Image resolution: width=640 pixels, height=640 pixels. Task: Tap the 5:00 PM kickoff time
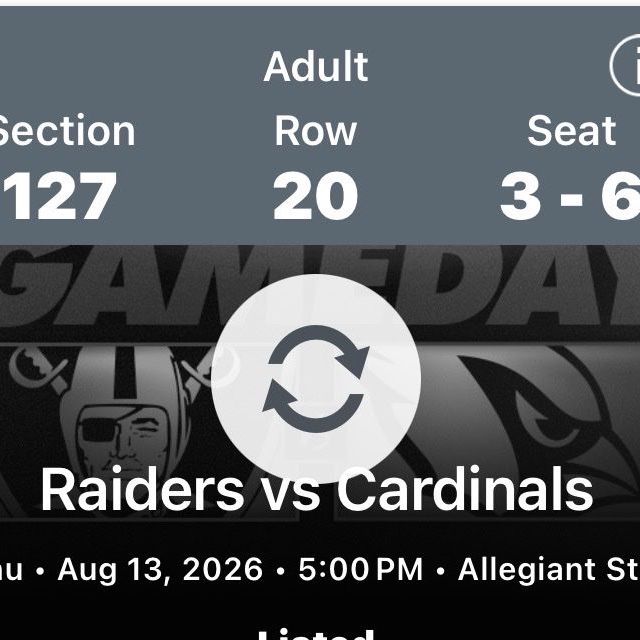pyautogui.click(x=360, y=569)
